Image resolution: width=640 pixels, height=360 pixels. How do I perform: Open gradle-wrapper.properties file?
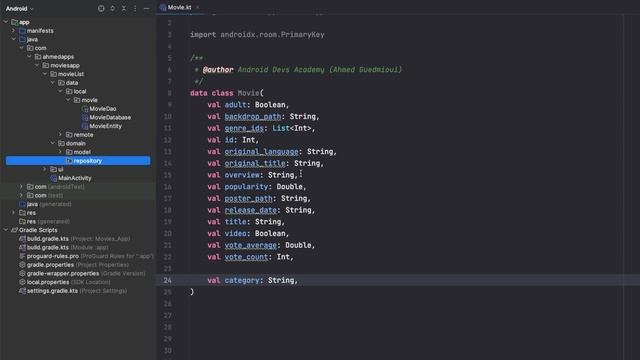(x=86, y=273)
